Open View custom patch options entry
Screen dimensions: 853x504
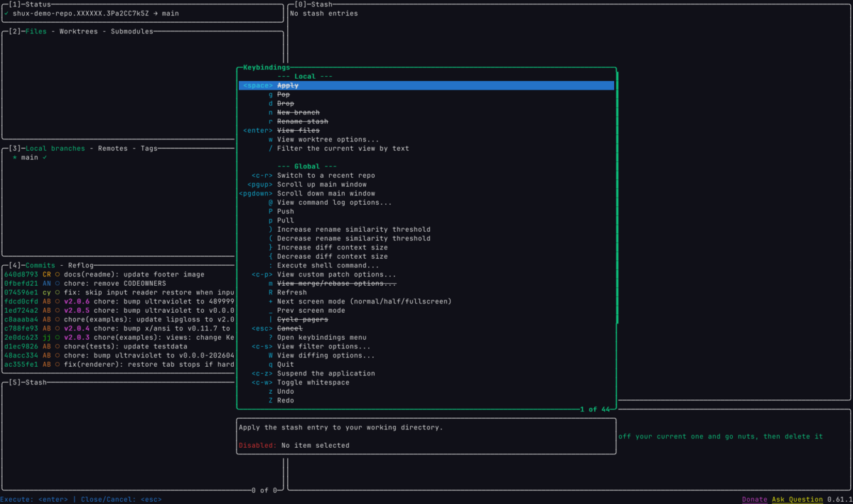click(x=426, y=274)
